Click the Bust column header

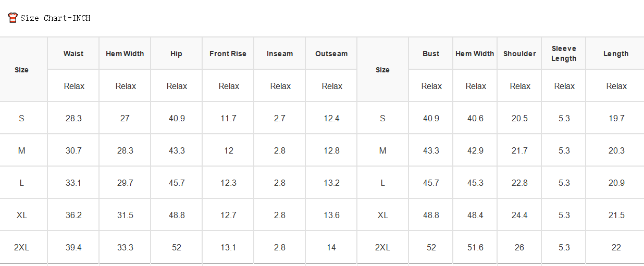[x=431, y=54]
